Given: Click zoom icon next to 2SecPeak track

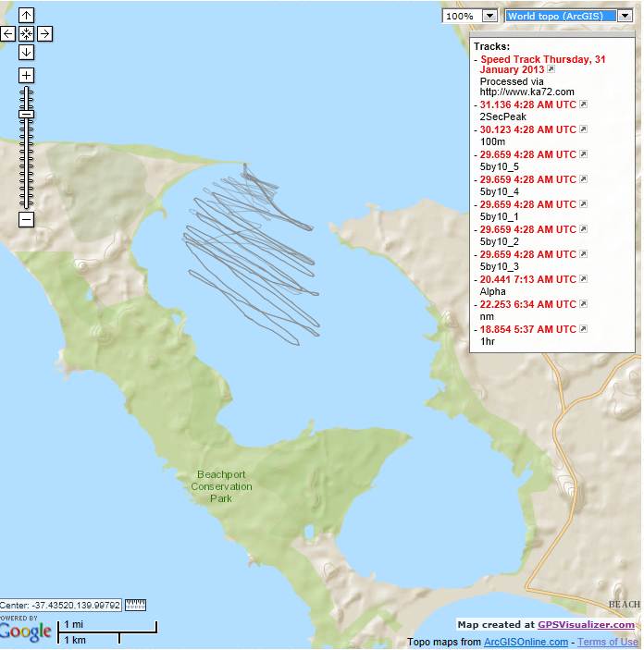Looking at the screenshot, I should tap(584, 104).
